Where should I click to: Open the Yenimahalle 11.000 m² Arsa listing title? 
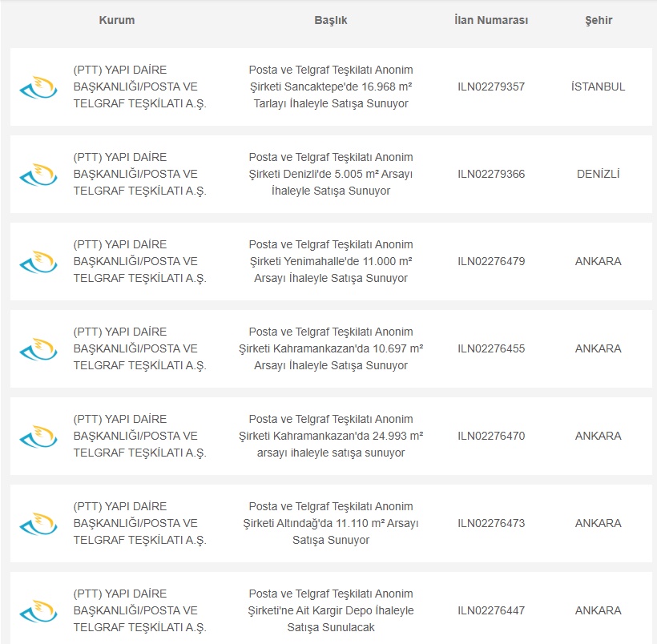pos(331,261)
